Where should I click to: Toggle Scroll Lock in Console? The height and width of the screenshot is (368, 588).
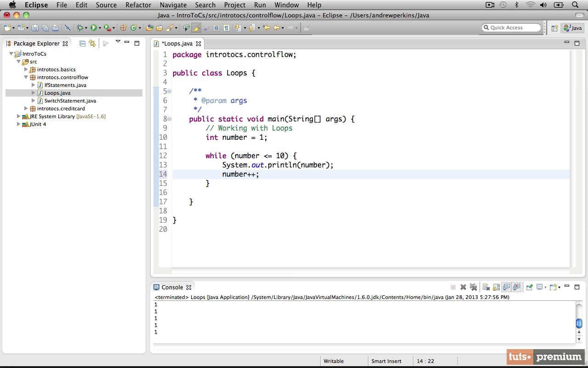496,287
